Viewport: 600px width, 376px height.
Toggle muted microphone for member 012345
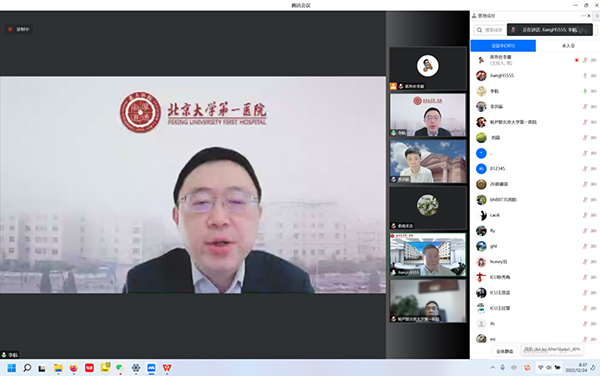click(585, 169)
